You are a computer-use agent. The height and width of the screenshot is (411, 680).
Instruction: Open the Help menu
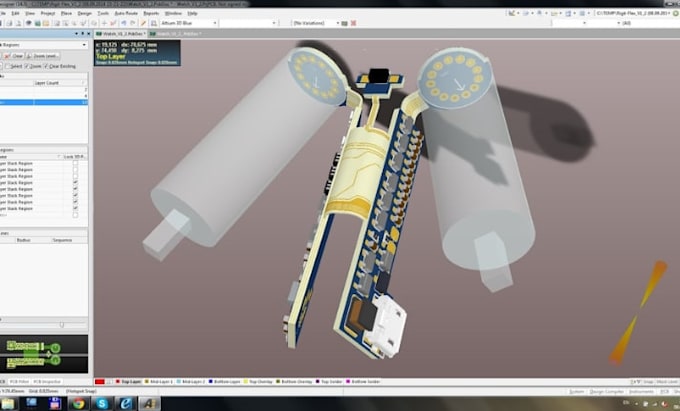192,13
